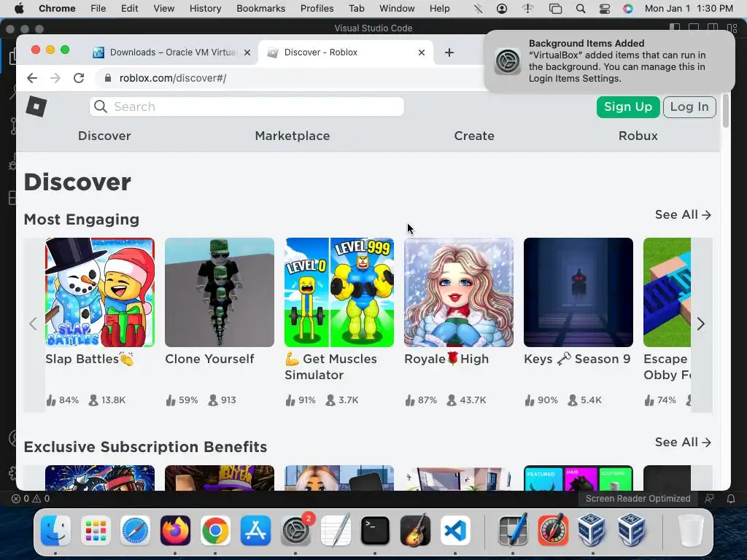The height and width of the screenshot is (560, 747).
Task: Click the Log In button
Action: click(689, 106)
